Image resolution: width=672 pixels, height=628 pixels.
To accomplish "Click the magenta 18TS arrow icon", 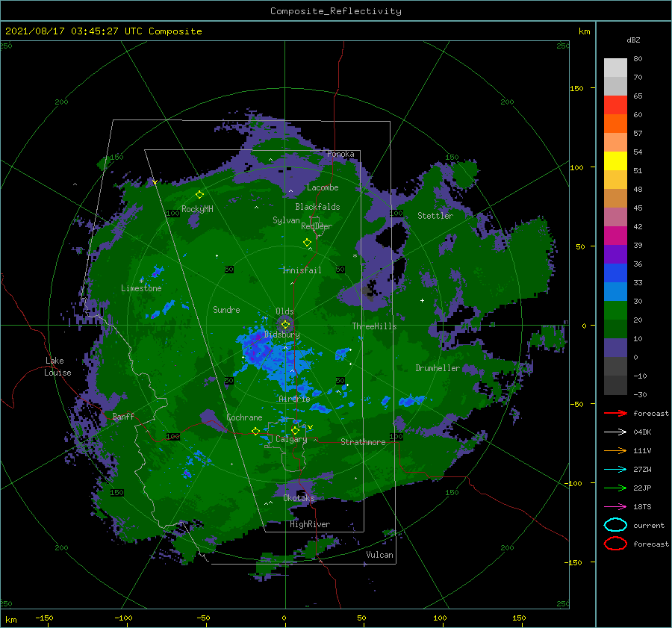I will (615, 507).
